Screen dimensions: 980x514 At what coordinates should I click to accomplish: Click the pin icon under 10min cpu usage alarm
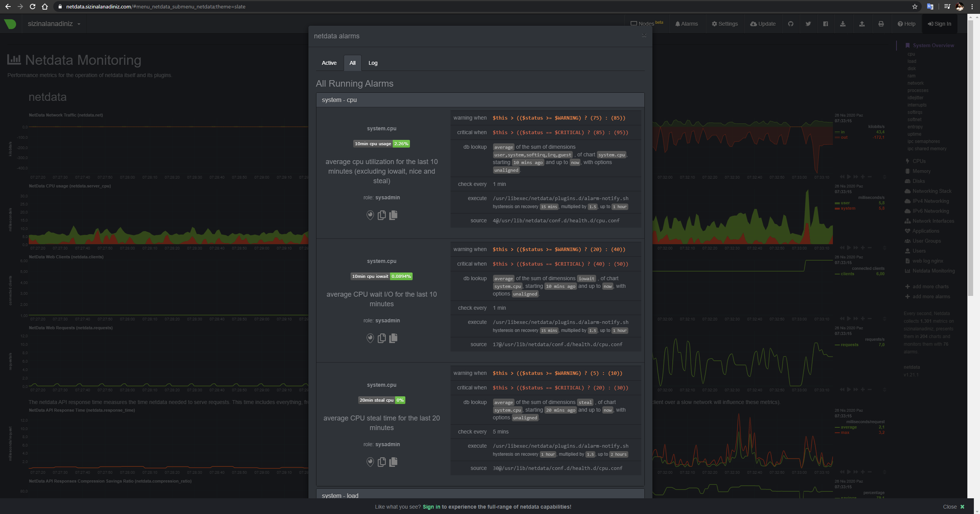(x=370, y=215)
